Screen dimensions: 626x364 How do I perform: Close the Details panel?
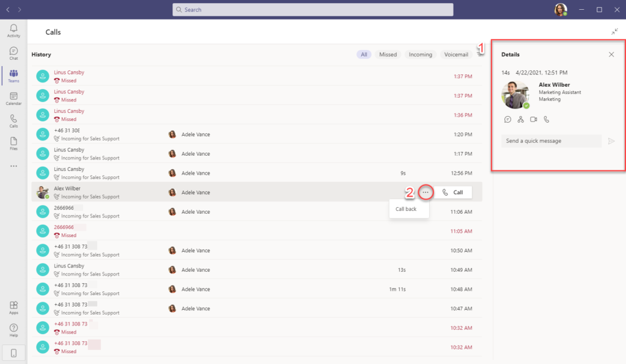pyautogui.click(x=611, y=54)
